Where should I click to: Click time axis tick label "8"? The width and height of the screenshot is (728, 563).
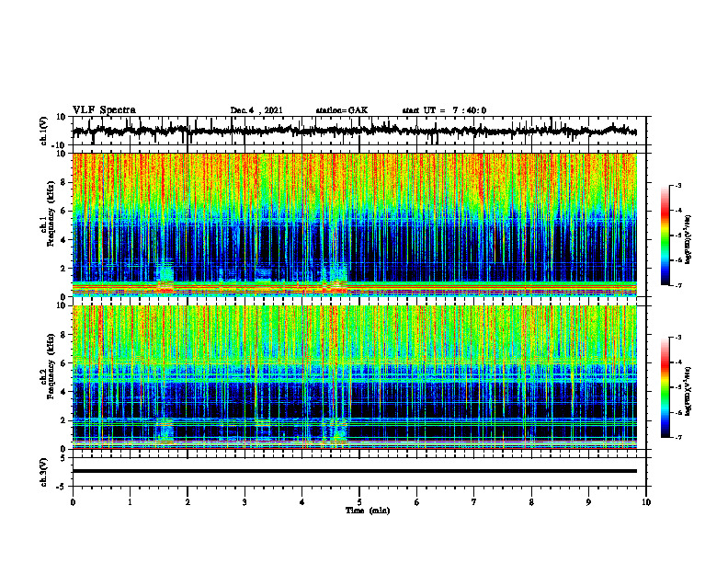click(x=531, y=502)
